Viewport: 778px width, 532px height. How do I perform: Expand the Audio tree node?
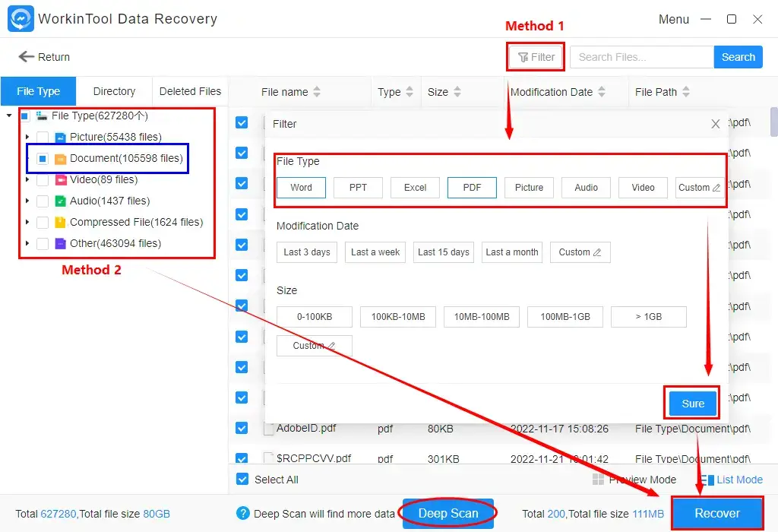pyautogui.click(x=27, y=201)
